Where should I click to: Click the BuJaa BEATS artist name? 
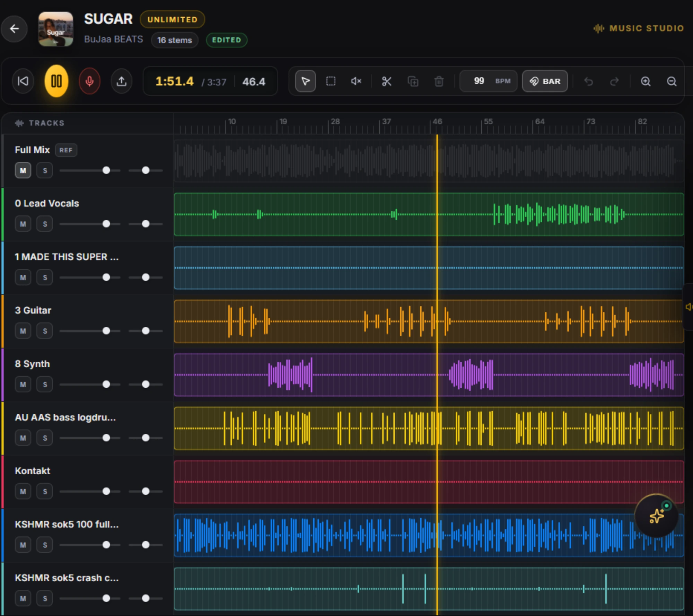[113, 39]
